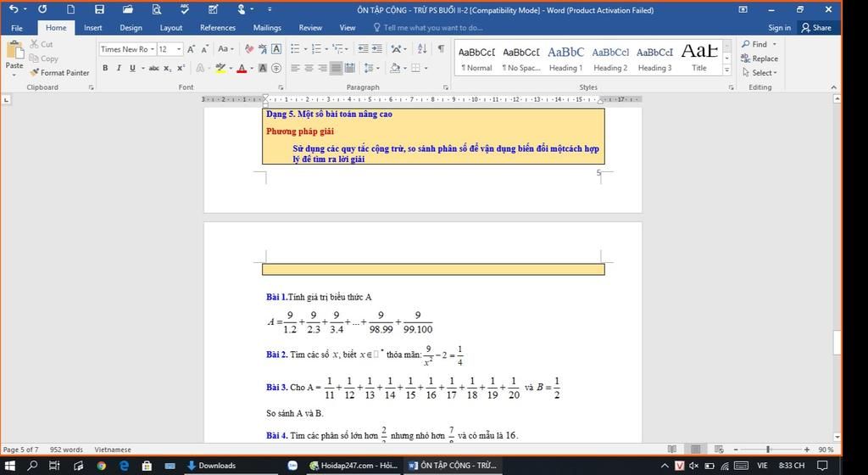Click the Find magnifier in Editing group
The image size is (868, 475).
click(755, 44)
